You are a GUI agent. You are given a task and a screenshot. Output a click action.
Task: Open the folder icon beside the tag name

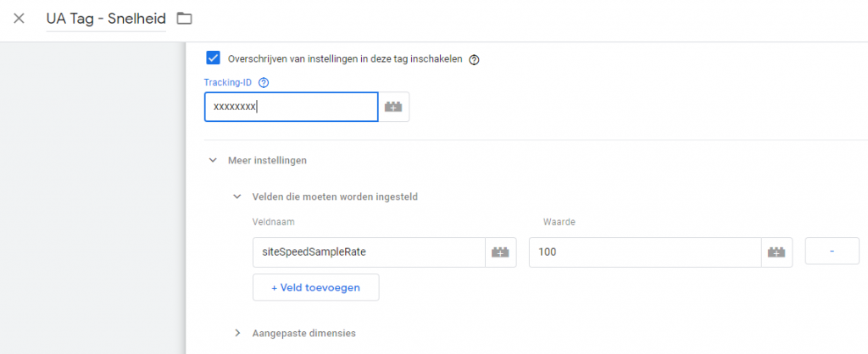click(x=184, y=19)
